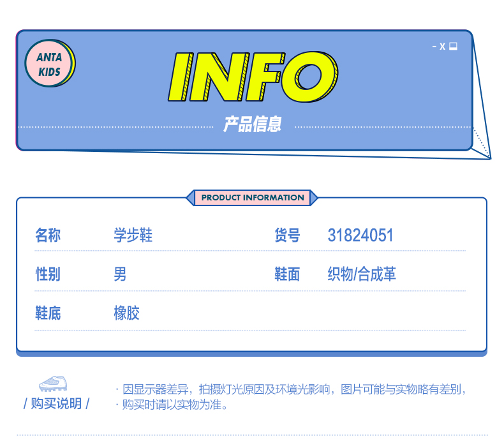Image resolution: width=504 pixels, height=441 pixels.
Task: Click the 产品信息 subtitle text
Action: [x=252, y=124]
